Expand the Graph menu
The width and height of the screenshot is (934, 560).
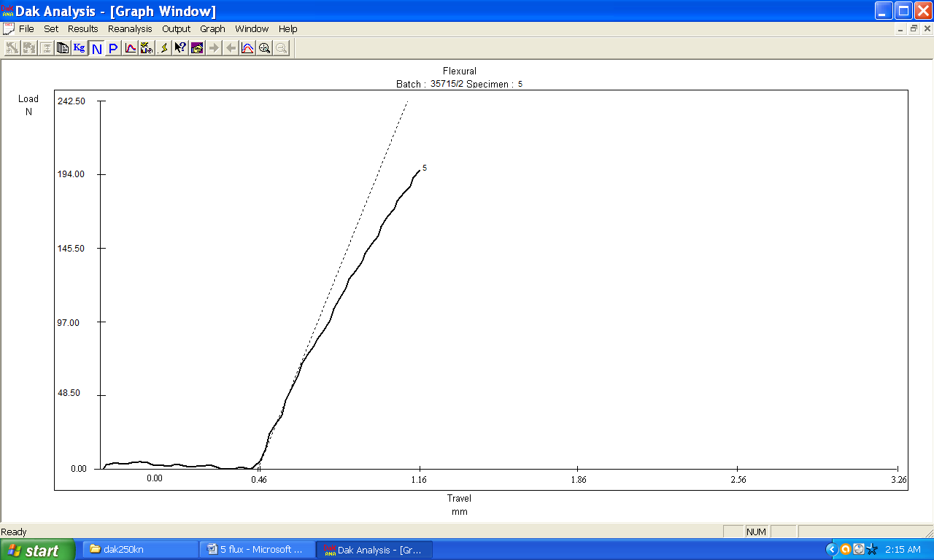pyautogui.click(x=212, y=29)
